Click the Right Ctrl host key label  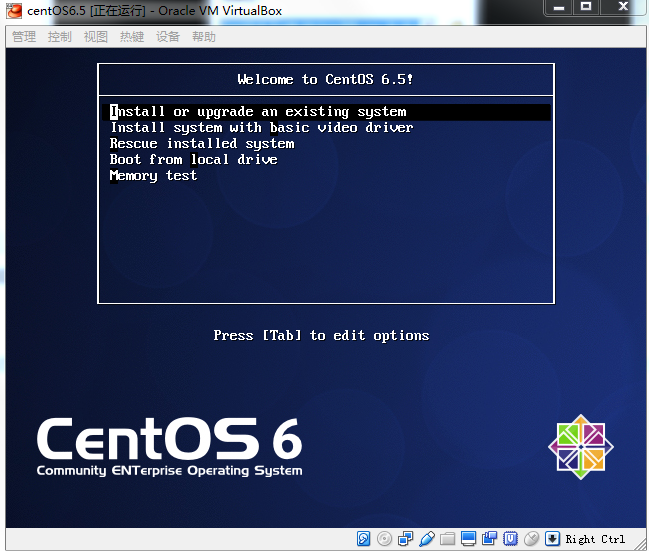595,539
